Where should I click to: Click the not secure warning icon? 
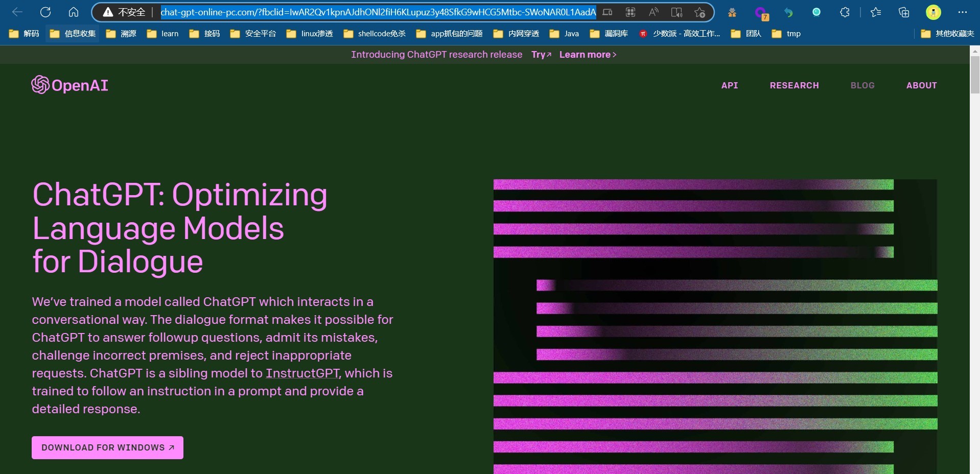pos(108,12)
